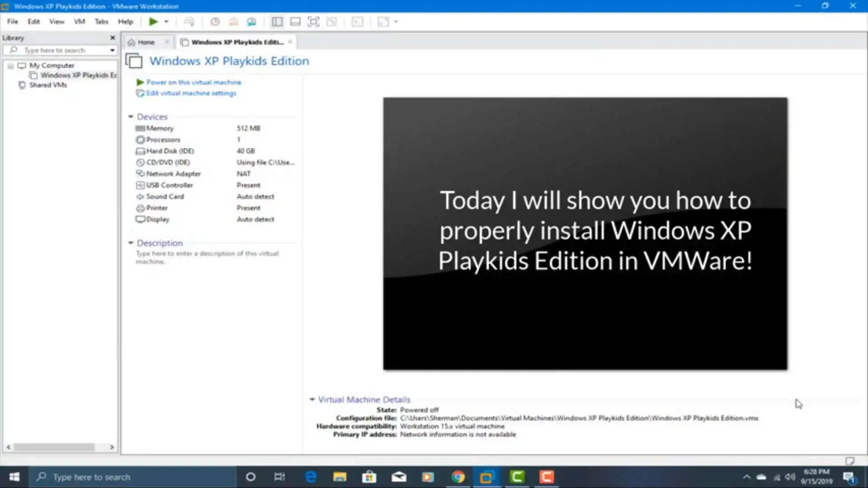Click the library horizontal scrollbar
This screenshot has width=868, height=488.
click(x=54, y=447)
